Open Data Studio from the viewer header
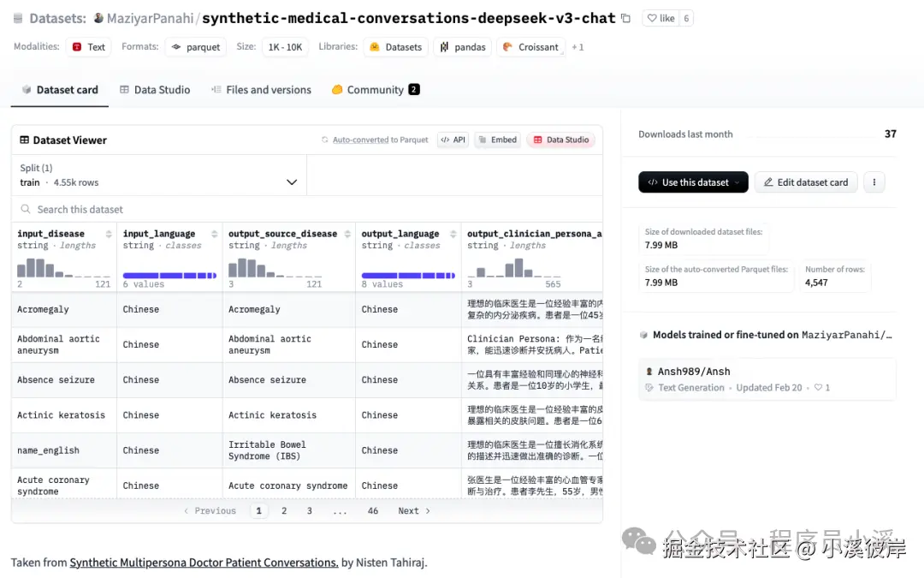 560,139
